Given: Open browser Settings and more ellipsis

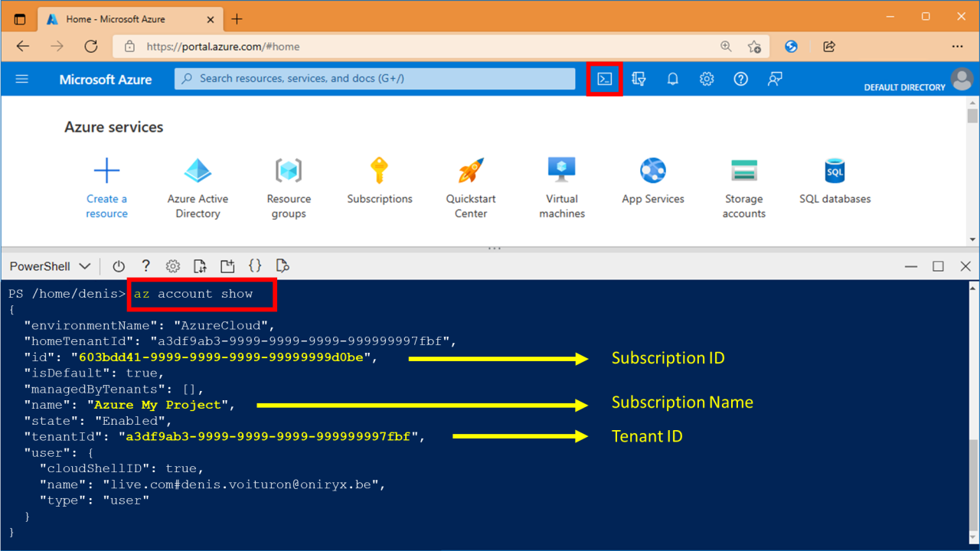Looking at the screenshot, I should click(957, 47).
